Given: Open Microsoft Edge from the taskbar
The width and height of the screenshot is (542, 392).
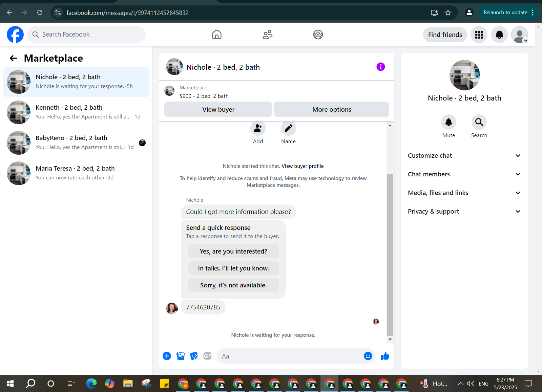Looking at the screenshot, I should click(91, 384).
